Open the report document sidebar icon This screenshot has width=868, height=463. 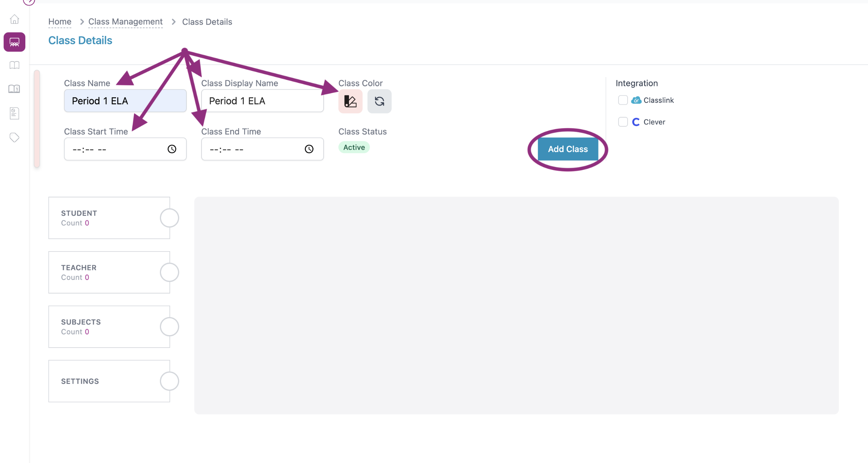coord(14,113)
